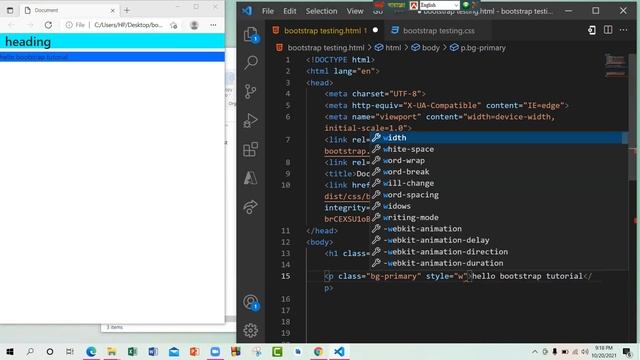Screen dimensions: 640x360
Task: Choose -webkit-animation-delay suggestion
Action: coord(499,240)
